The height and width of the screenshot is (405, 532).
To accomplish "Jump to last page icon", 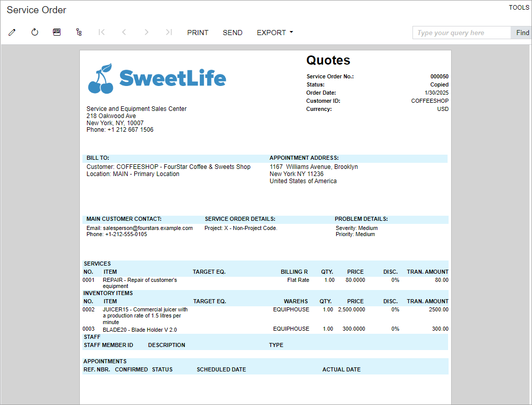I will tap(169, 33).
